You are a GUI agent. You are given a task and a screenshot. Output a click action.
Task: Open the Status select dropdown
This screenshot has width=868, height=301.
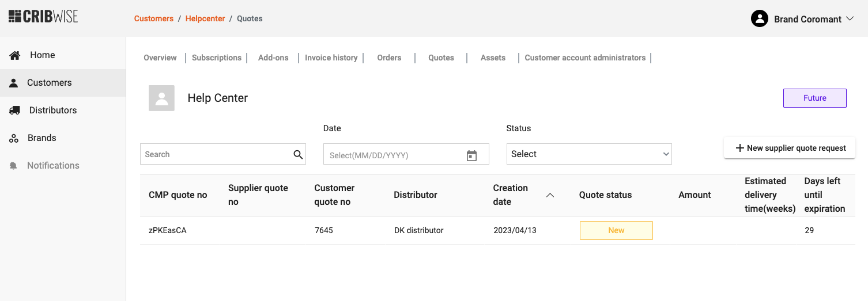[x=588, y=154]
